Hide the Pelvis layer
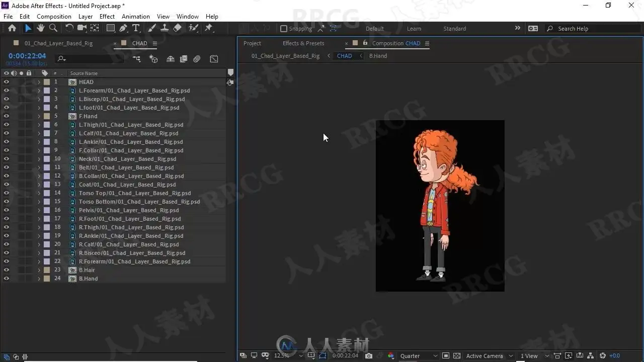 click(x=6, y=210)
